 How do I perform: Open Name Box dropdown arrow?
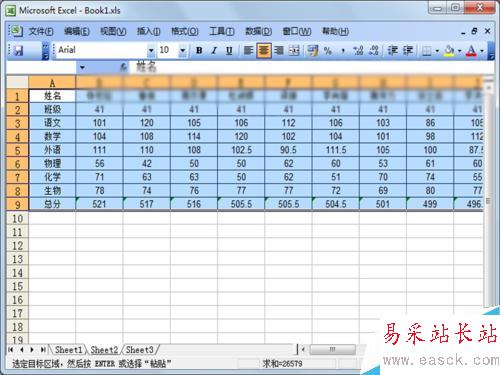(82, 68)
